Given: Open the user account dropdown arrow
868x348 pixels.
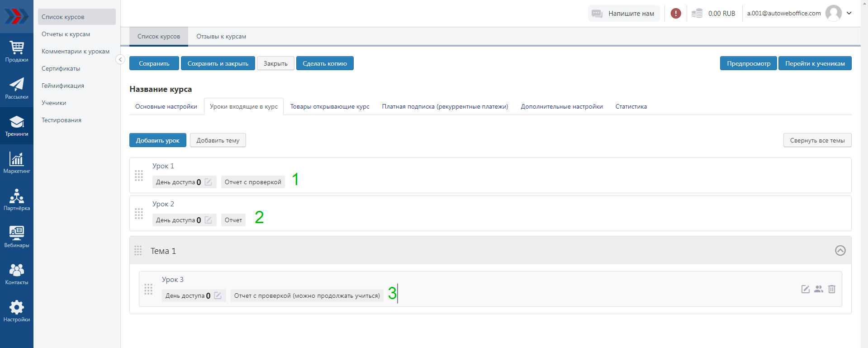Looking at the screenshot, I should pyautogui.click(x=849, y=13).
